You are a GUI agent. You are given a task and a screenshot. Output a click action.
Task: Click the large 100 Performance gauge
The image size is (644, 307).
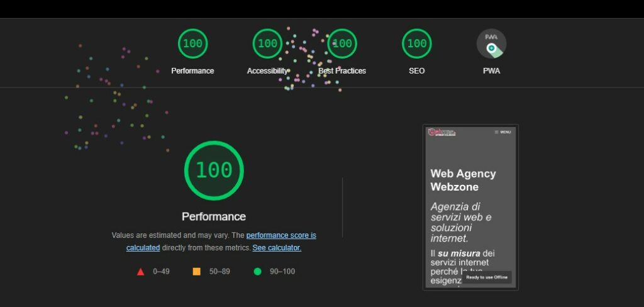tap(214, 170)
